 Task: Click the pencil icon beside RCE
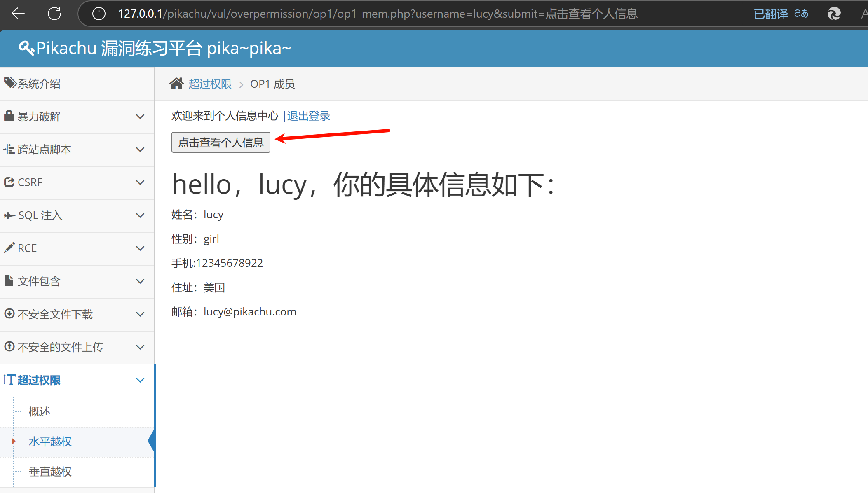coord(9,248)
